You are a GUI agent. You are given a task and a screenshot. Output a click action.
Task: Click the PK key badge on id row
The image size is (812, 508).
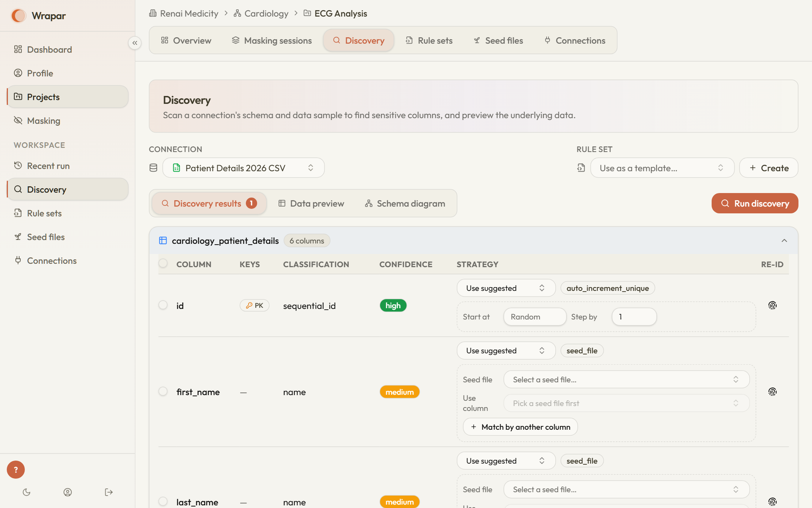[x=255, y=306]
